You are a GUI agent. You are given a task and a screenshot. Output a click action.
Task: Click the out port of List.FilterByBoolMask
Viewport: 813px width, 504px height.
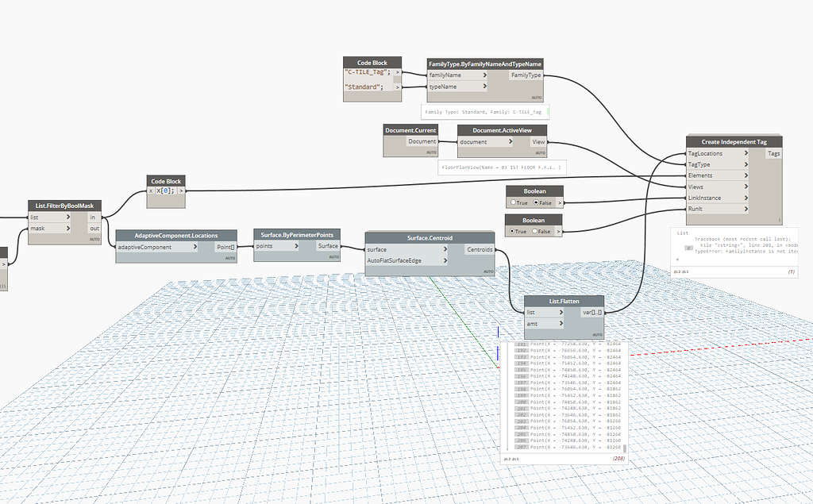(95, 226)
